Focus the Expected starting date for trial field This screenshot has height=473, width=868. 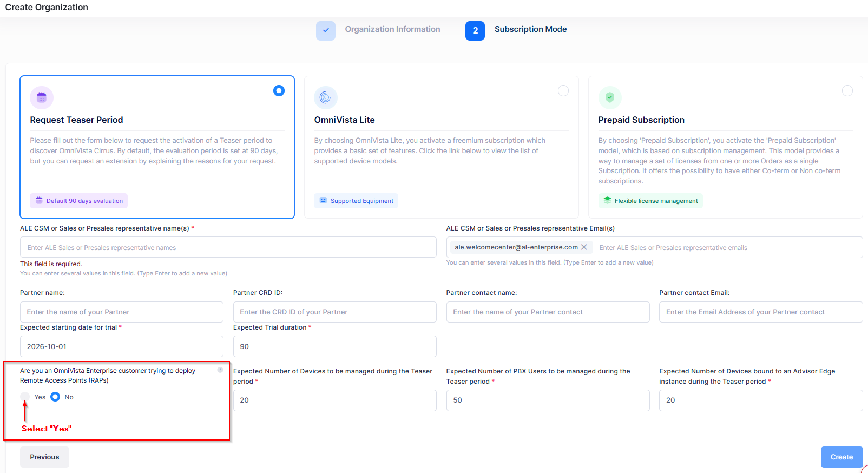(x=122, y=346)
